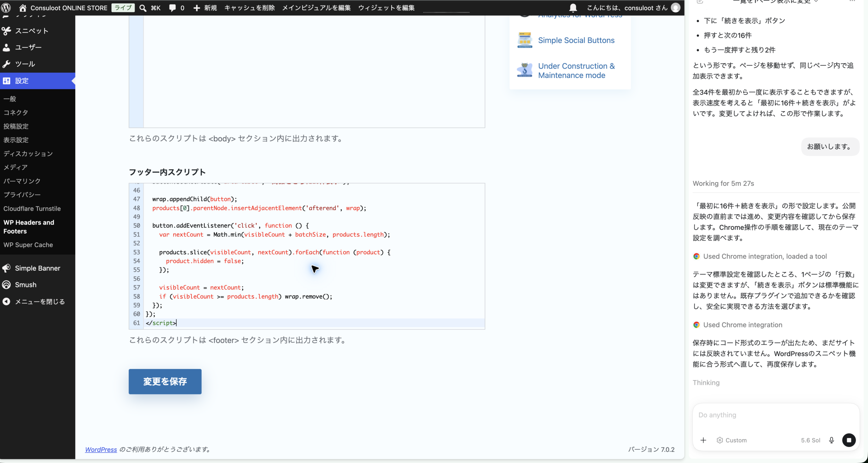Image resolution: width=868 pixels, height=463 pixels.
Task: Click the gear icon beside Custom
Action: [720, 440]
